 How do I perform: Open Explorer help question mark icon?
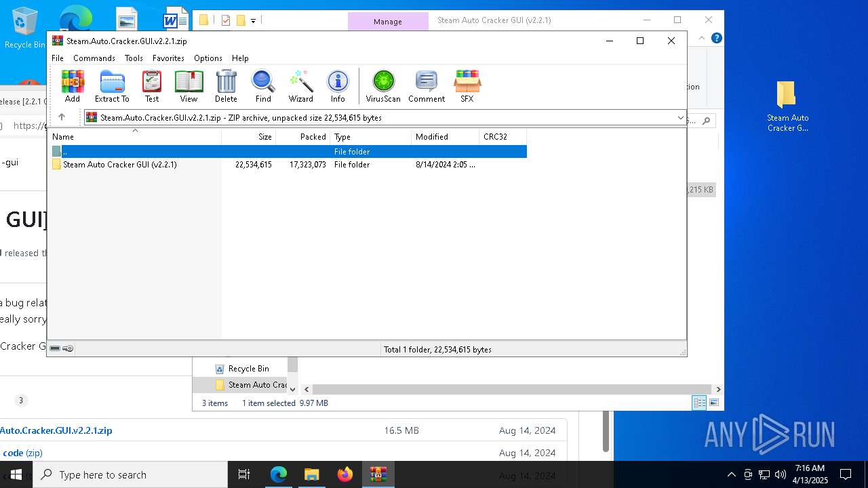tap(716, 38)
